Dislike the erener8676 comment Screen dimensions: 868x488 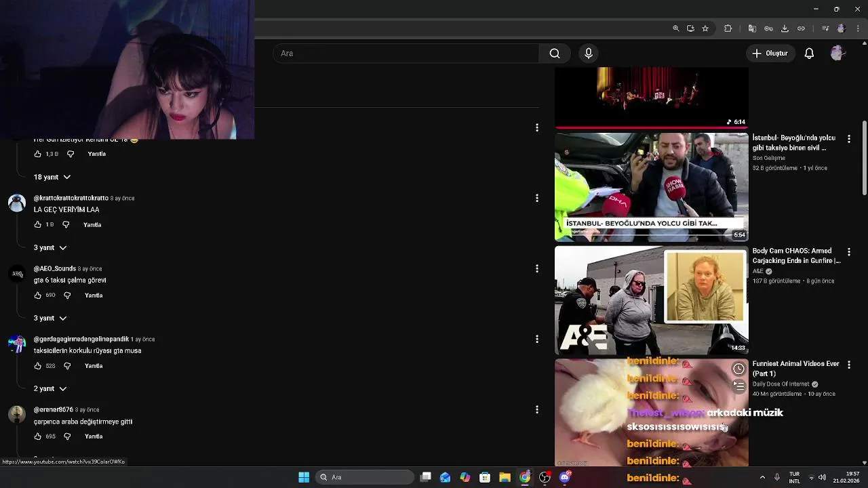[x=67, y=436]
